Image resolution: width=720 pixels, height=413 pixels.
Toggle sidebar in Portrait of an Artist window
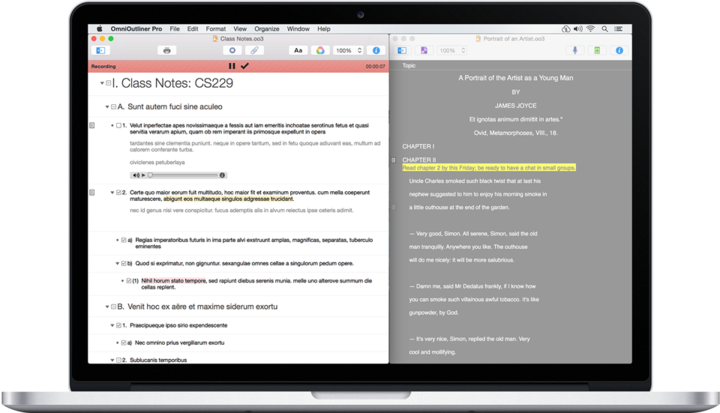[402, 51]
